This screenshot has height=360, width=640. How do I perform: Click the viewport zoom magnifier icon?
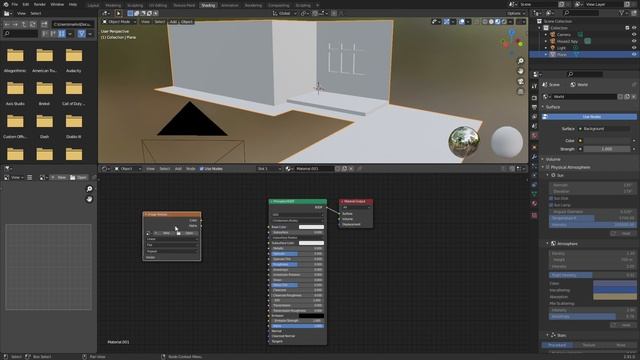tap(520, 61)
